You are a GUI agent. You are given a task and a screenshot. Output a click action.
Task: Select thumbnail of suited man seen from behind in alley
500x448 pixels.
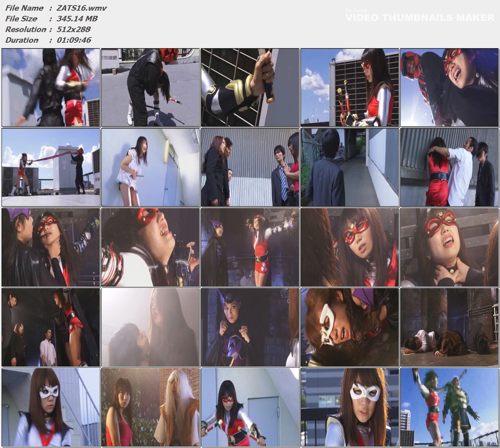pos(350,167)
